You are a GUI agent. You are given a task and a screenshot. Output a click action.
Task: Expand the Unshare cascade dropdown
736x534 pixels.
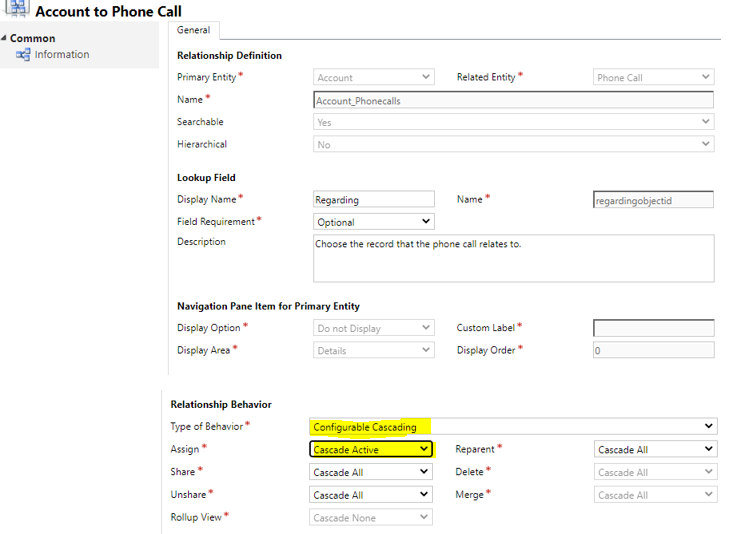(x=371, y=494)
